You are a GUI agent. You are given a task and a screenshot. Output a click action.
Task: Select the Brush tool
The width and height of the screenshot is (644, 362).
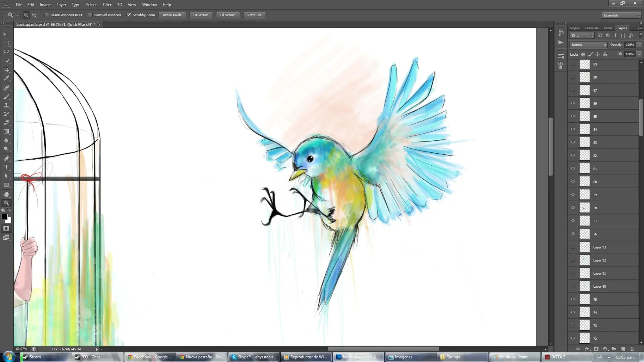point(6,97)
